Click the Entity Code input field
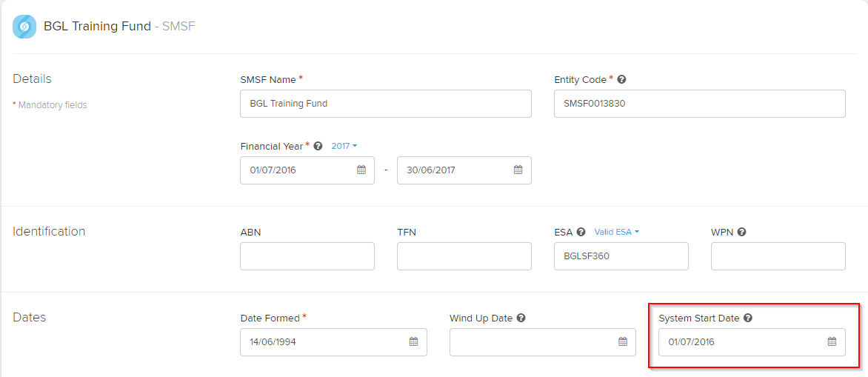 [x=700, y=104]
